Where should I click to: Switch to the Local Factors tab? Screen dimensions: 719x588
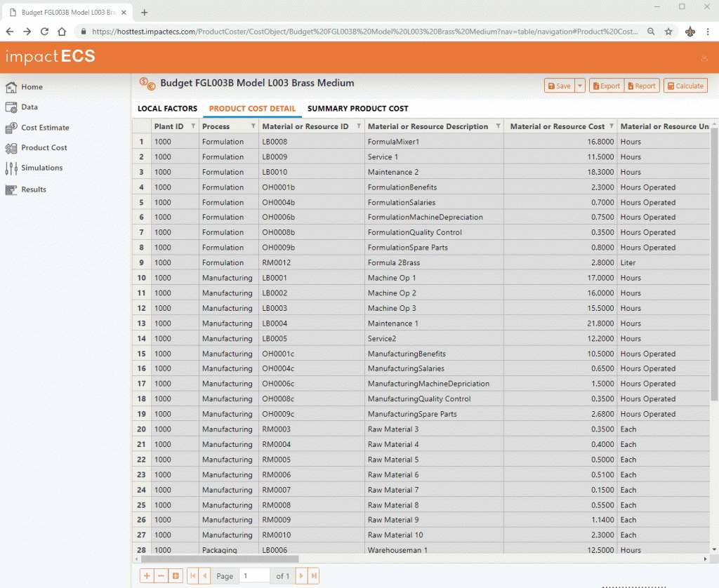click(167, 109)
